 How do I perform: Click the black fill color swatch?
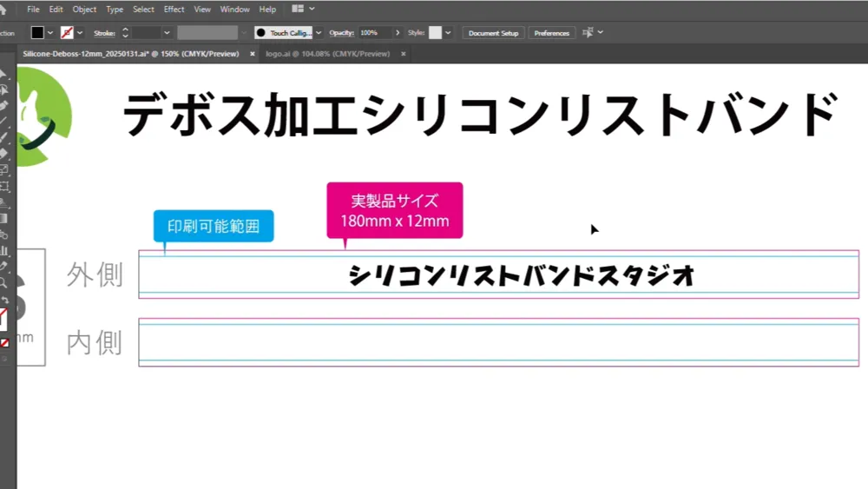(x=37, y=33)
